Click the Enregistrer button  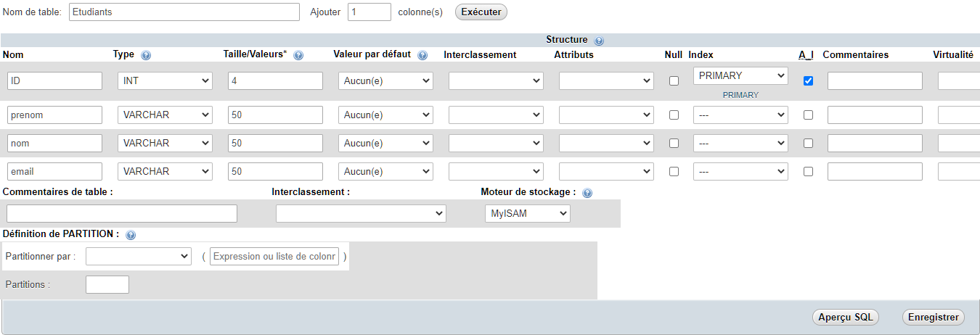tap(933, 317)
